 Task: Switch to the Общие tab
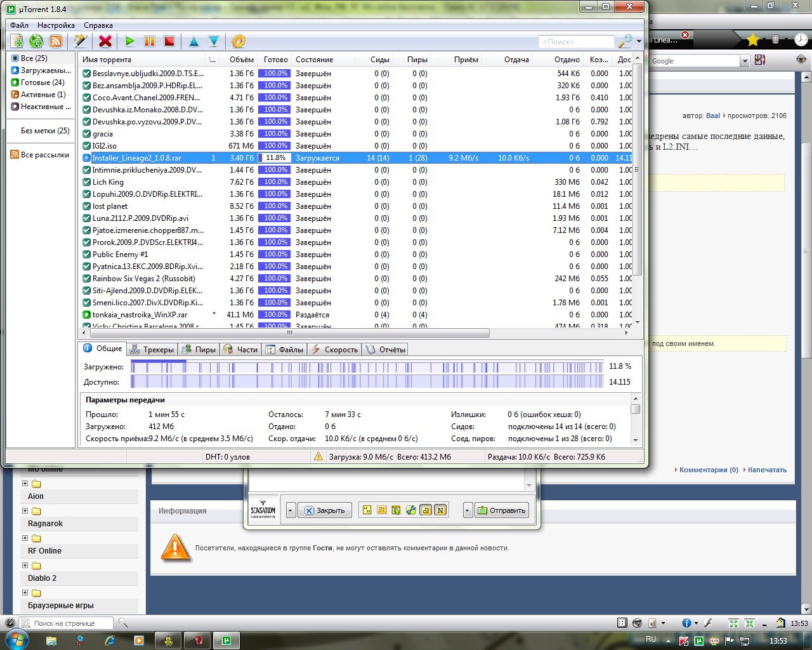(x=103, y=348)
